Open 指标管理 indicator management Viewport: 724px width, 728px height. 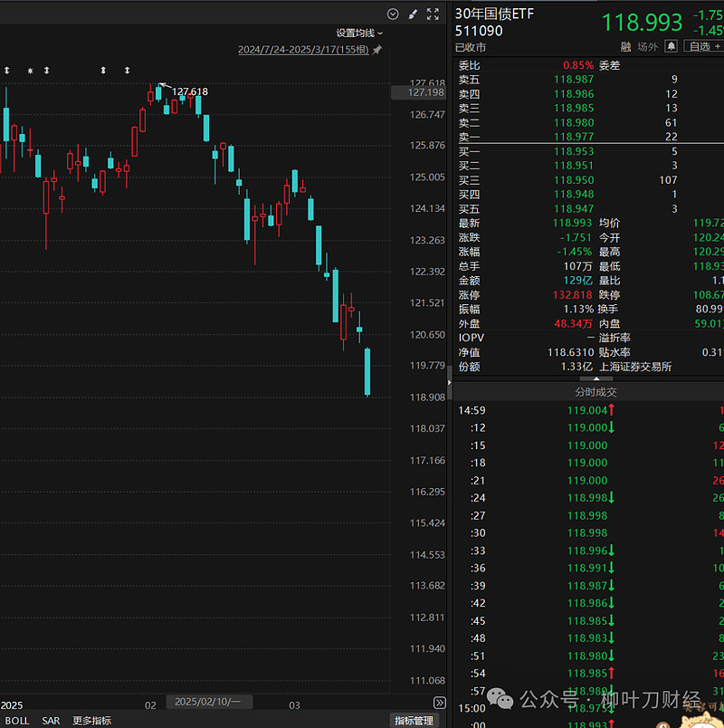416,719
